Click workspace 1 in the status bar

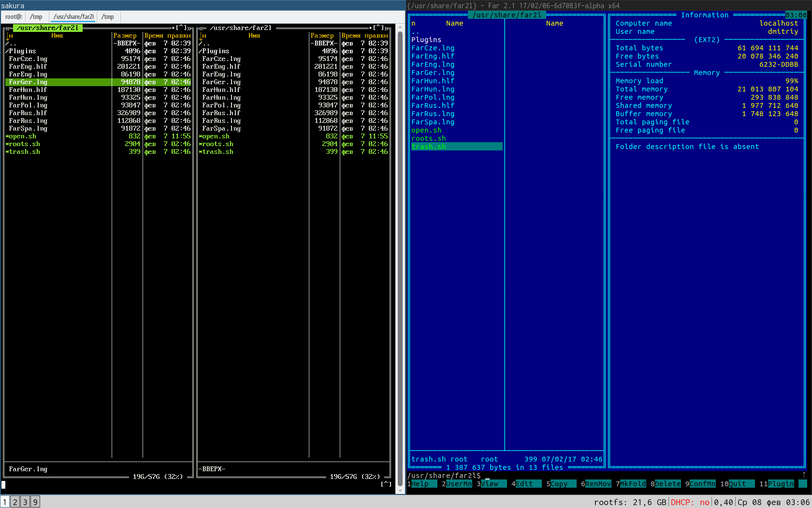click(5, 502)
